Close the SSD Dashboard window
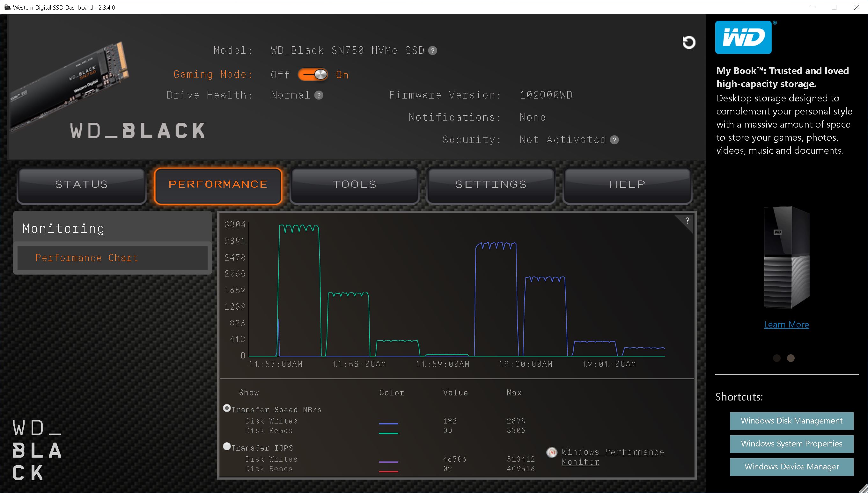This screenshot has width=868, height=493. coord(857,7)
